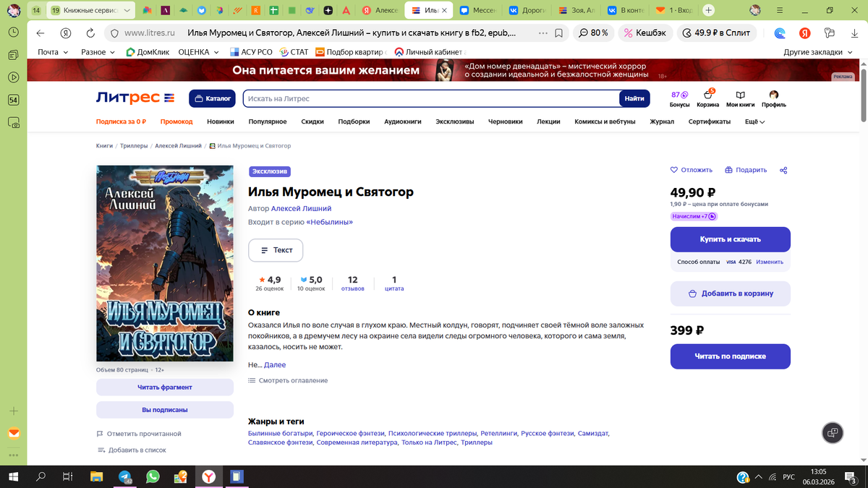Switch to the Мессенджер browser tab
This screenshot has width=868, height=488.
480,10
